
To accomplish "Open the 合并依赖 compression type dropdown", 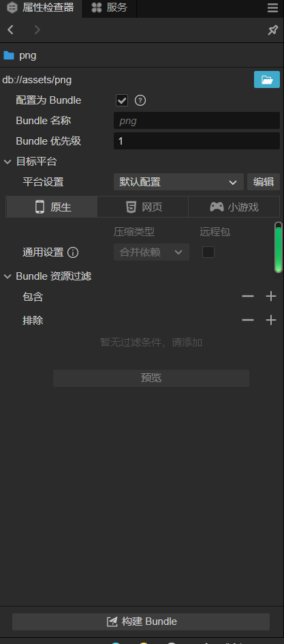I will [x=151, y=252].
